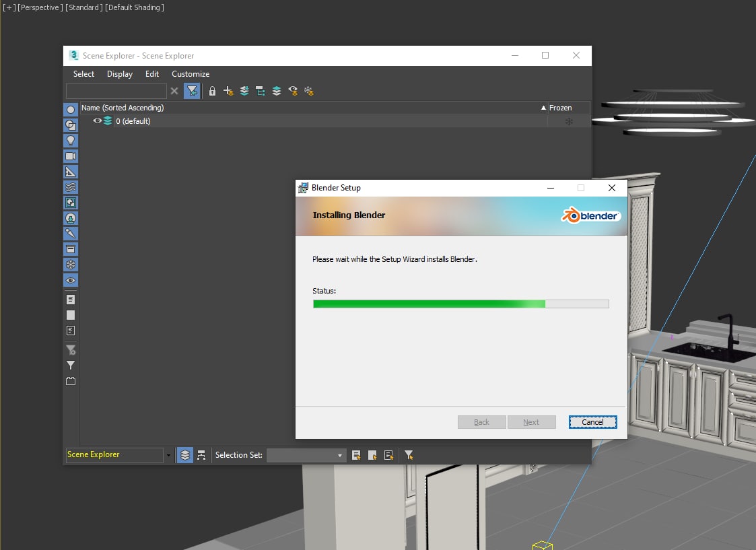Toggle Display Hidden Objects (eye sidebar icon)
The image size is (756, 550).
[71, 280]
